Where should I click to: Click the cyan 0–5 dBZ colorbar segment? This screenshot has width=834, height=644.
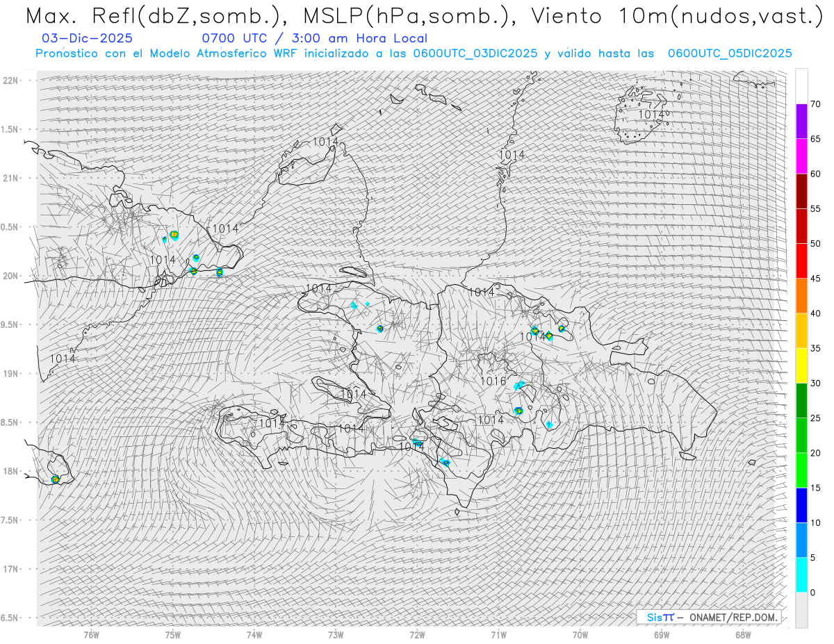pyautogui.click(x=801, y=575)
